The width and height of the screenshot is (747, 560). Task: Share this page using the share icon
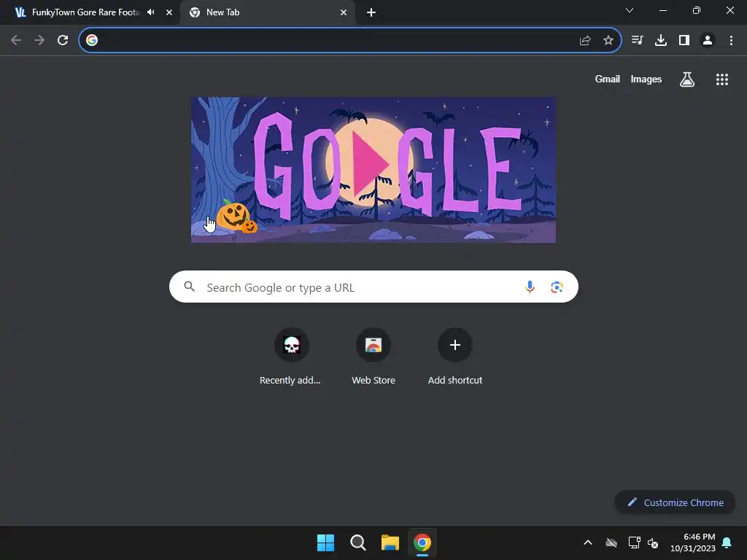pyautogui.click(x=585, y=41)
